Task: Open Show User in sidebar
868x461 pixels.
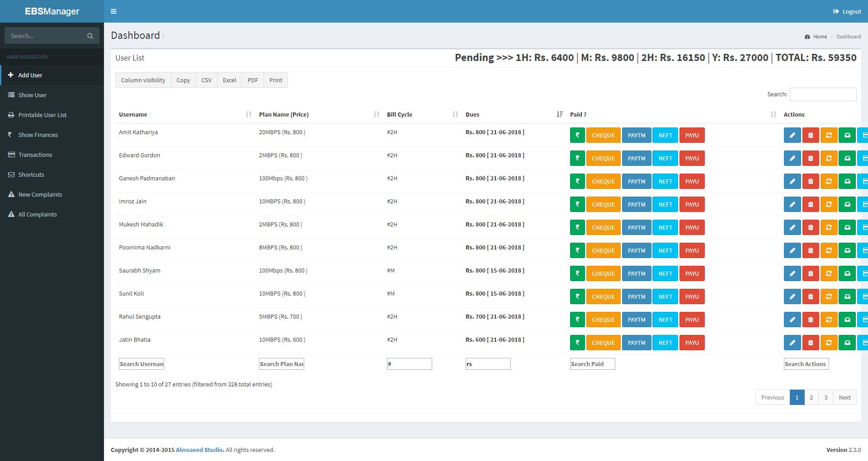Action: 52,95
